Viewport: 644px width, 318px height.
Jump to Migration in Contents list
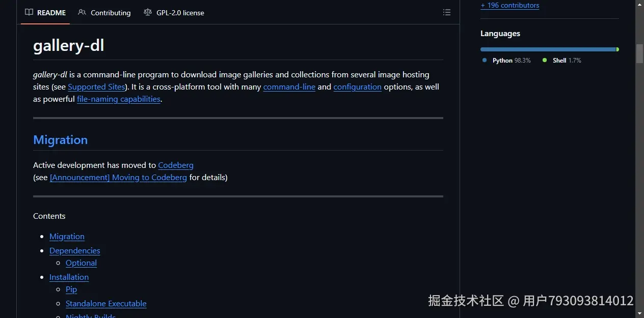pos(67,237)
